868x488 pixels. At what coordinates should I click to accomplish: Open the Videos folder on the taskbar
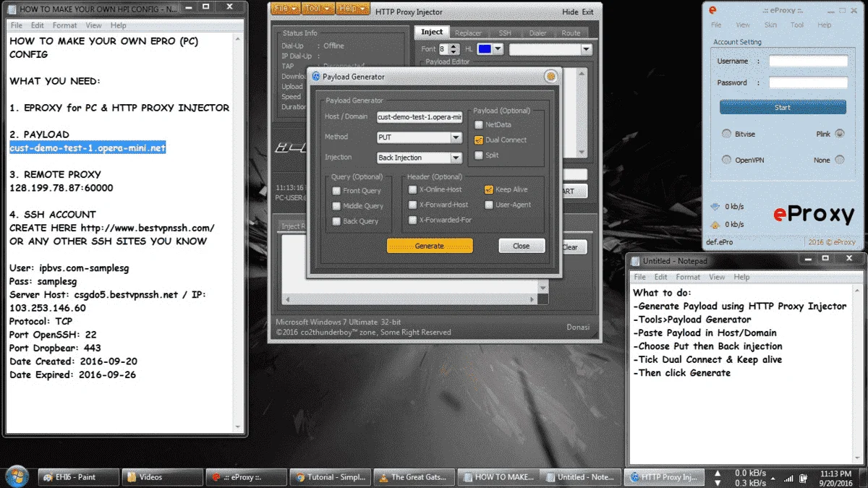click(x=161, y=477)
